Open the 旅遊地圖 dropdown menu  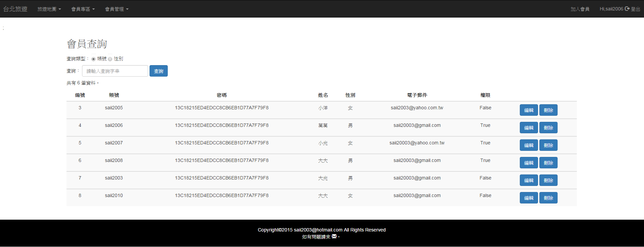click(x=49, y=9)
